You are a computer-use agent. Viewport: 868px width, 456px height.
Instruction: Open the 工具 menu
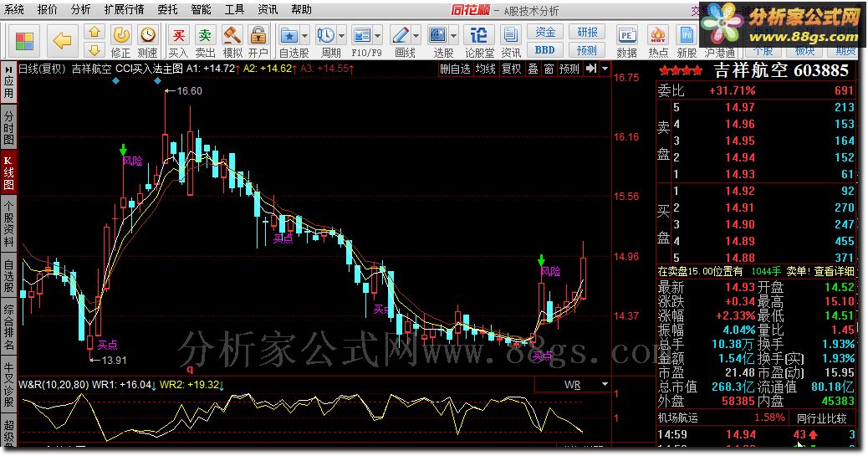coord(234,9)
